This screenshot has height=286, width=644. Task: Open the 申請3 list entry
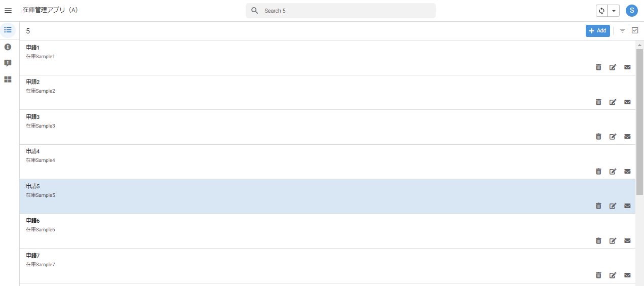point(327,127)
